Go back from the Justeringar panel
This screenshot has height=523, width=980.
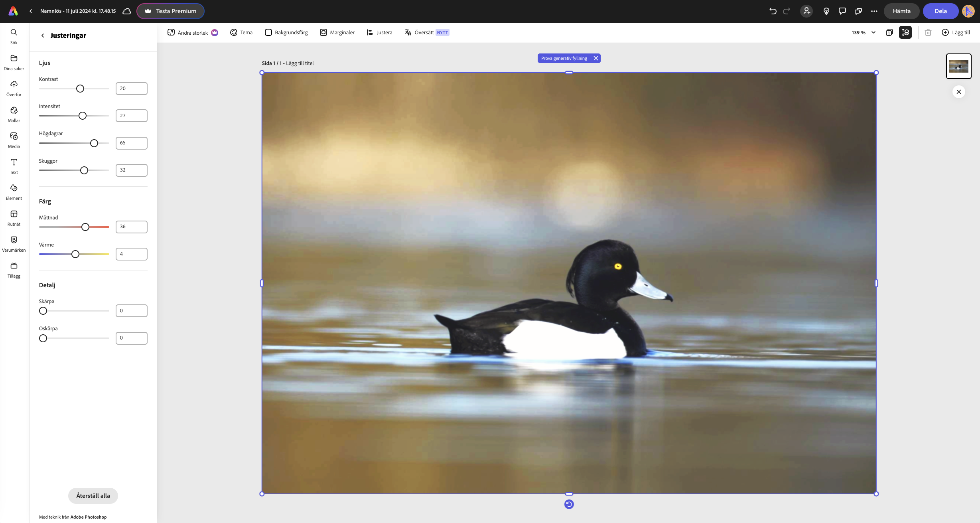pos(43,36)
